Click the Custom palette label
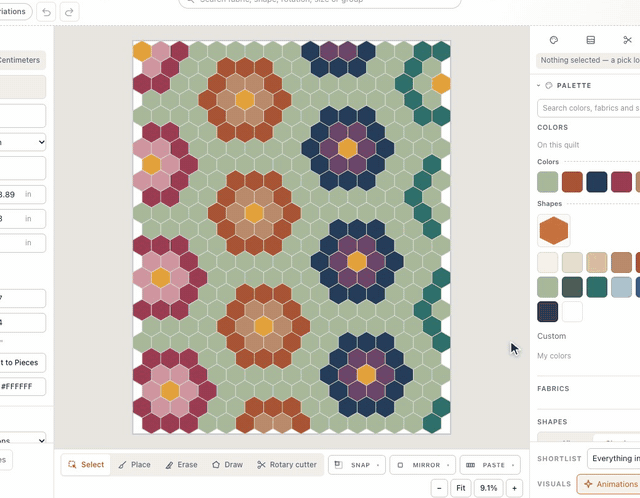Image resolution: width=640 pixels, height=498 pixels. (551, 336)
